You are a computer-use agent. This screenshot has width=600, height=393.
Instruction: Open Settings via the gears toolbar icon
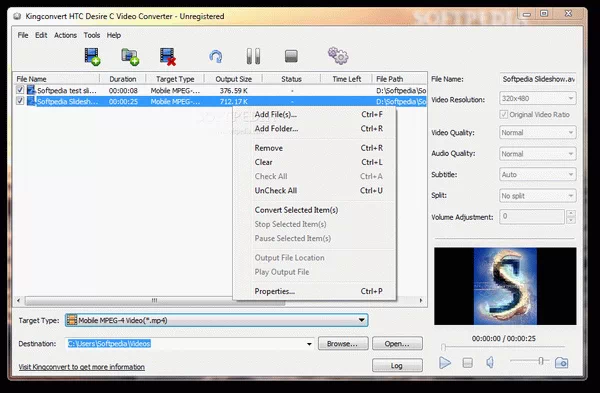pos(338,56)
